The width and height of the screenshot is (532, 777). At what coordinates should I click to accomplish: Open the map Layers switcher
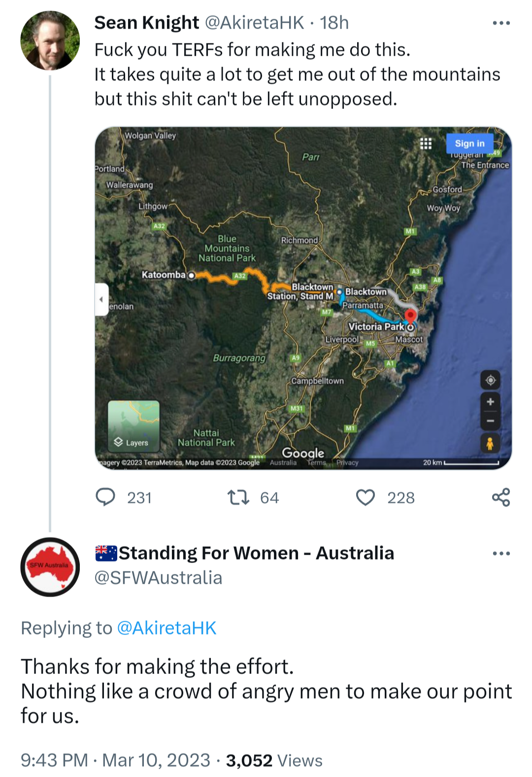(133, 426)
